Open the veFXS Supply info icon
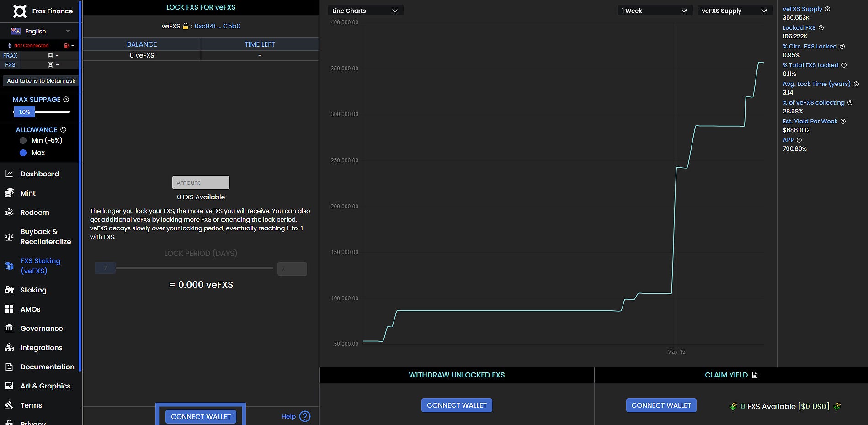The width and height of the screenshot is (868, 425). pos(828,9)
